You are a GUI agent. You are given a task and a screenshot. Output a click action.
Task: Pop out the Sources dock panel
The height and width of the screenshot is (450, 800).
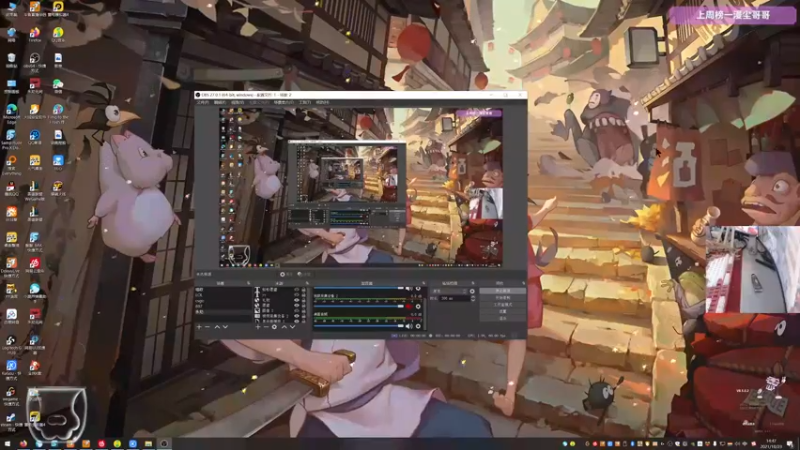click(x=307, y=283)
